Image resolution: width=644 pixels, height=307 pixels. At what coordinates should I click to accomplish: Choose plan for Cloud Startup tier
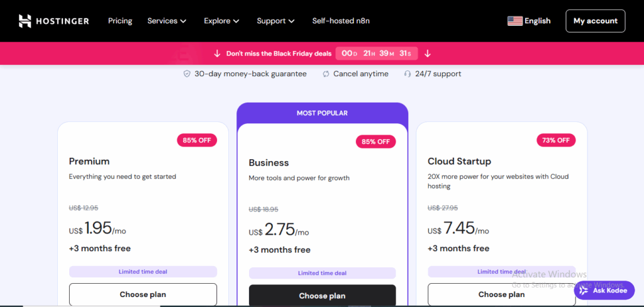[501, 294]
